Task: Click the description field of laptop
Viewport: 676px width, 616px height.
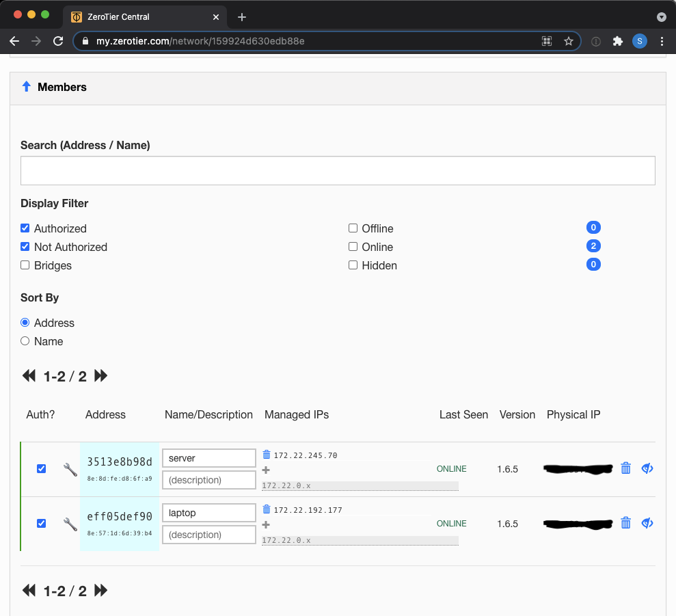Action: 209,535
